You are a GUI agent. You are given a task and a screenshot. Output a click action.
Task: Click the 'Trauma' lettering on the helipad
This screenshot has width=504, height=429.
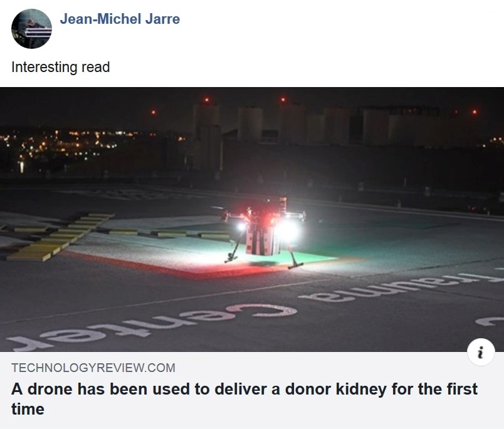[x=399, y=285]
